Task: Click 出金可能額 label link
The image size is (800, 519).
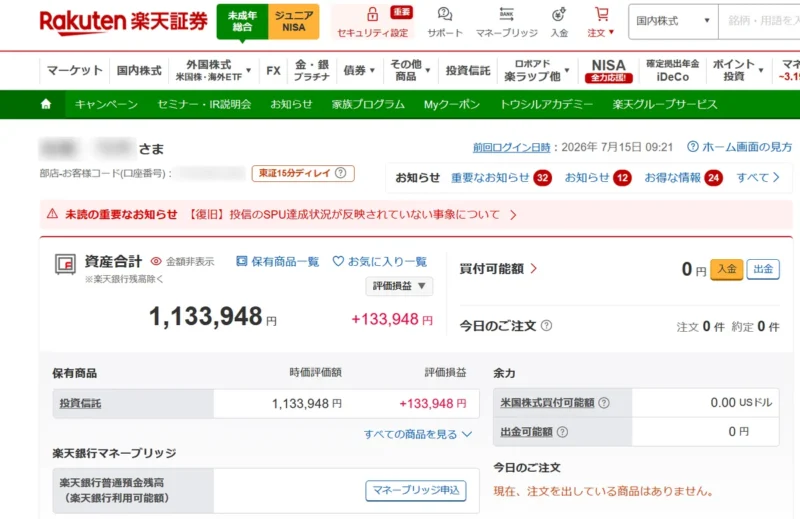Action: point(526,432)
